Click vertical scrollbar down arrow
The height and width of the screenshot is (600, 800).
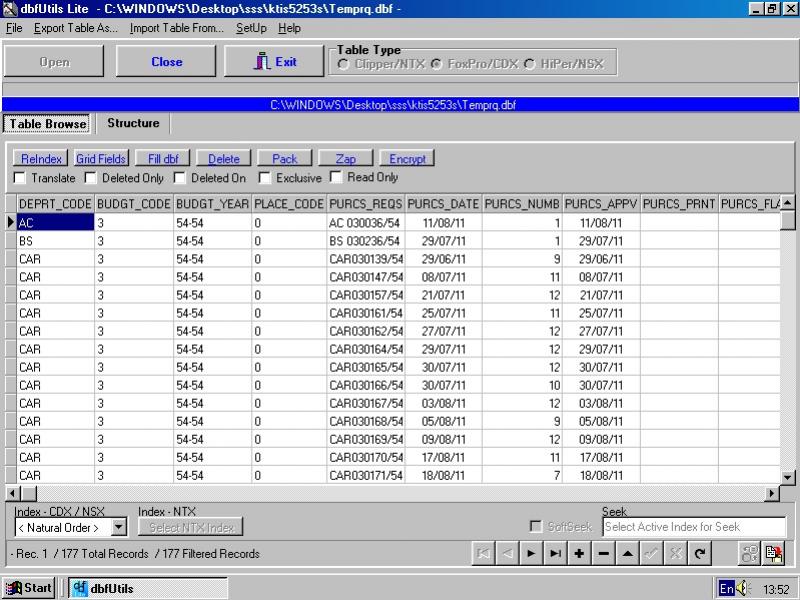tap(787, 478)
